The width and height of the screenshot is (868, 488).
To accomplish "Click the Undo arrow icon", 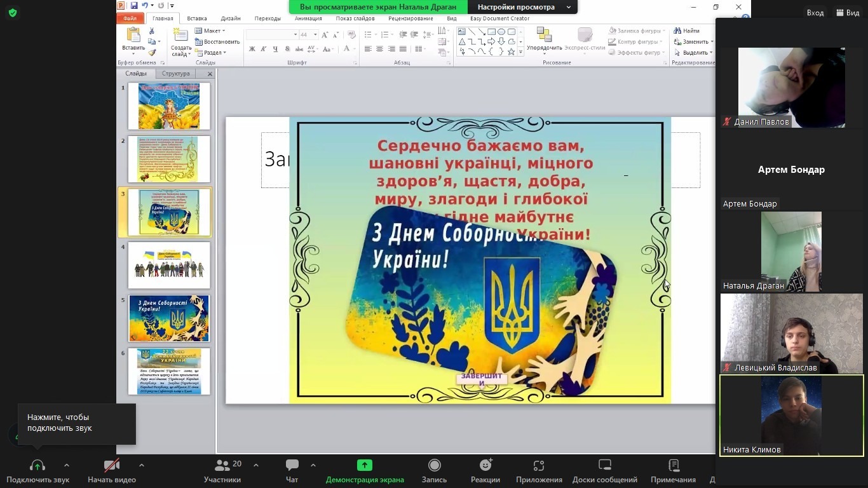I will 145,6.
